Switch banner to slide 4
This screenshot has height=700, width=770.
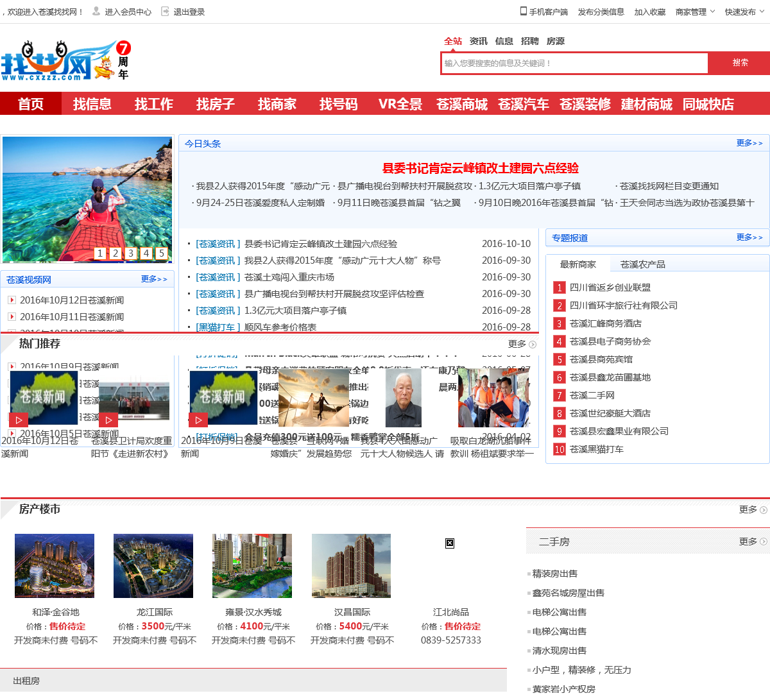tap(146, 253)
